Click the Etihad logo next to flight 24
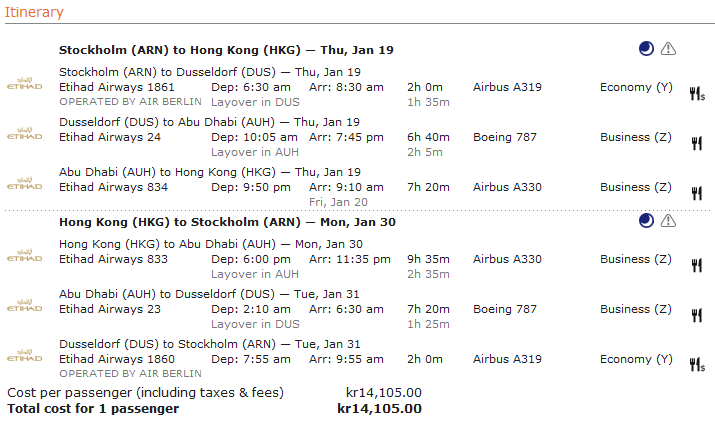 coord(24,133)
